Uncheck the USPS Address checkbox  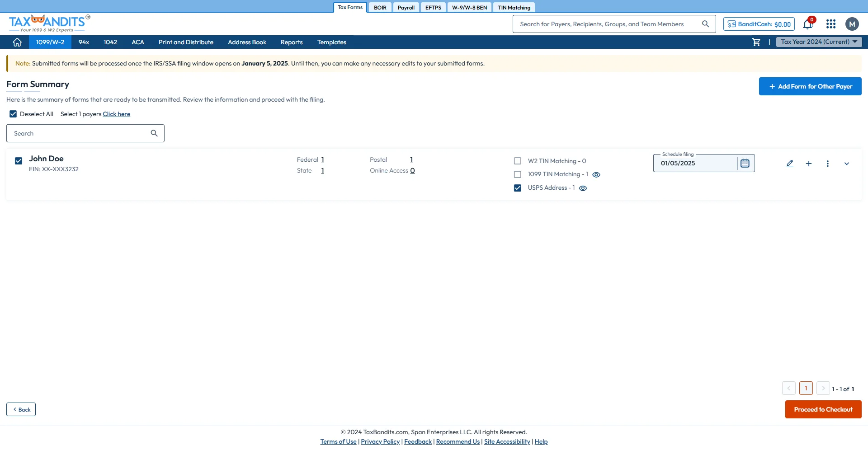coord(518,188)
